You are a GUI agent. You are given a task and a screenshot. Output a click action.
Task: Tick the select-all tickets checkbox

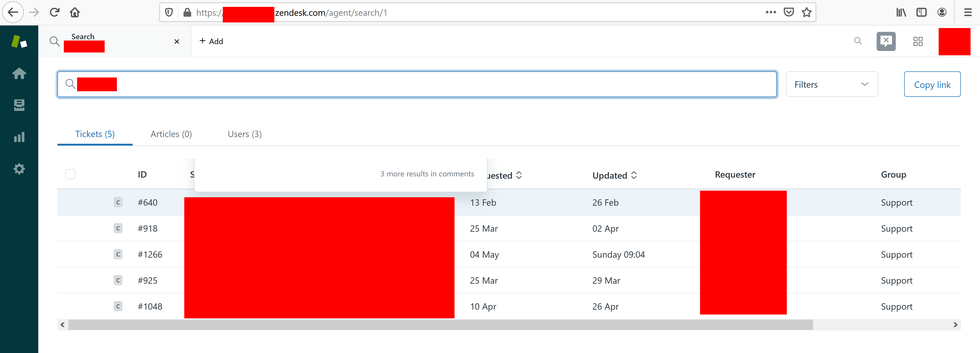[70, 174]
